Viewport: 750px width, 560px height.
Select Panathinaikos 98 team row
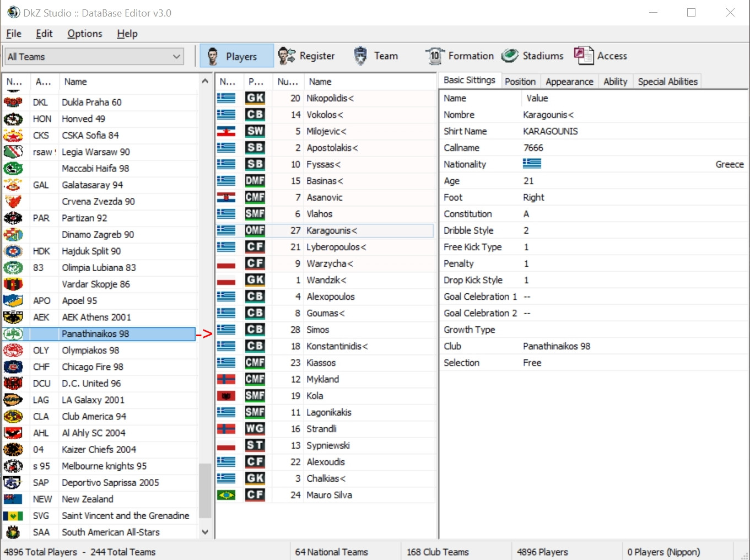coord(100,334)
